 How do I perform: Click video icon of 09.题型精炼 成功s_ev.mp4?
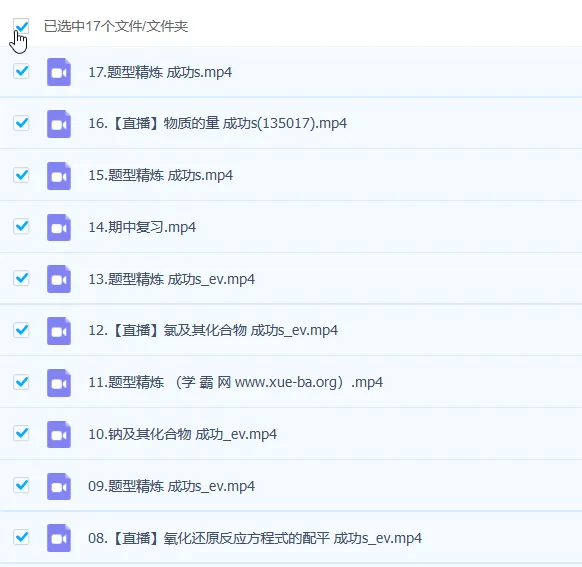point(59,486)
